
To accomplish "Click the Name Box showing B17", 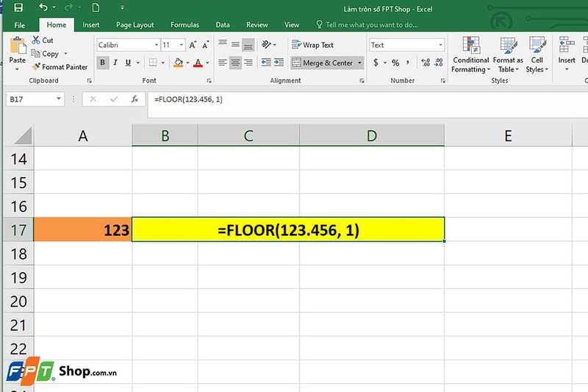I will coord(35,99).
